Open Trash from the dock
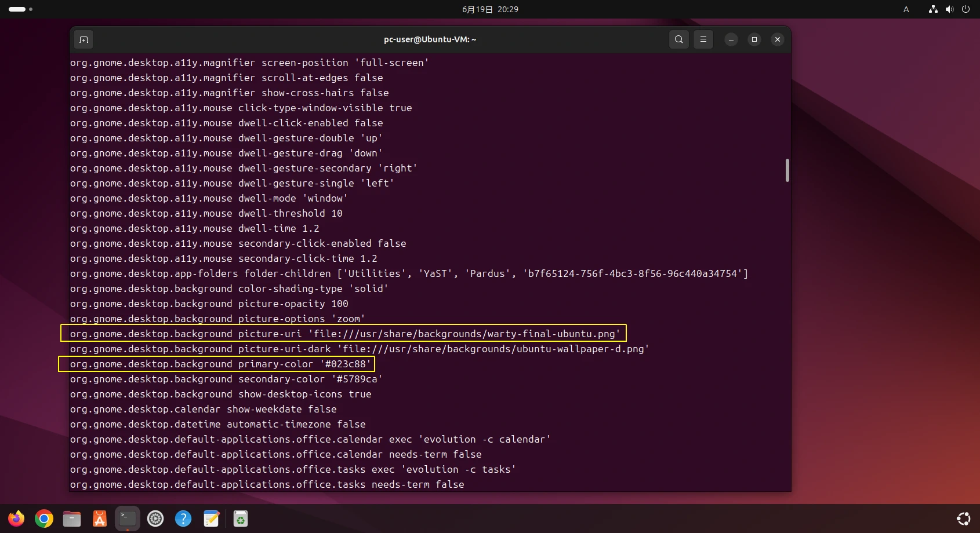The width and height of the screenshot is (980, 533). [x=241, y=519]
